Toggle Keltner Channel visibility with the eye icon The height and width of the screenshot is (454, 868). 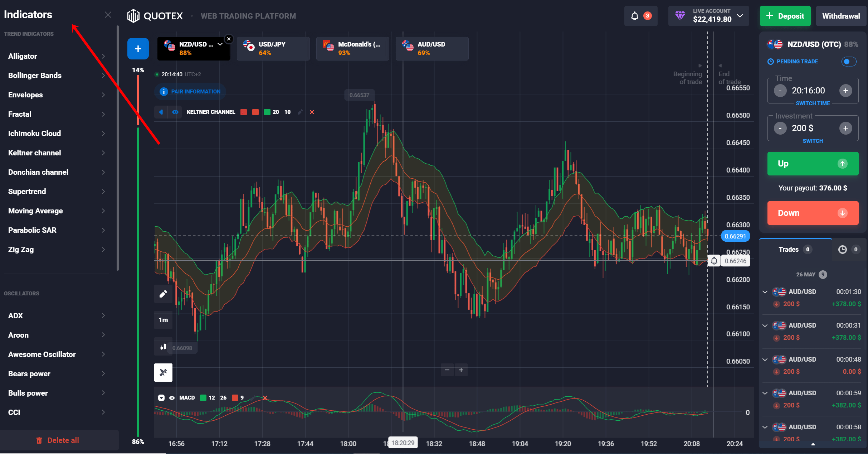coord(175,112)
